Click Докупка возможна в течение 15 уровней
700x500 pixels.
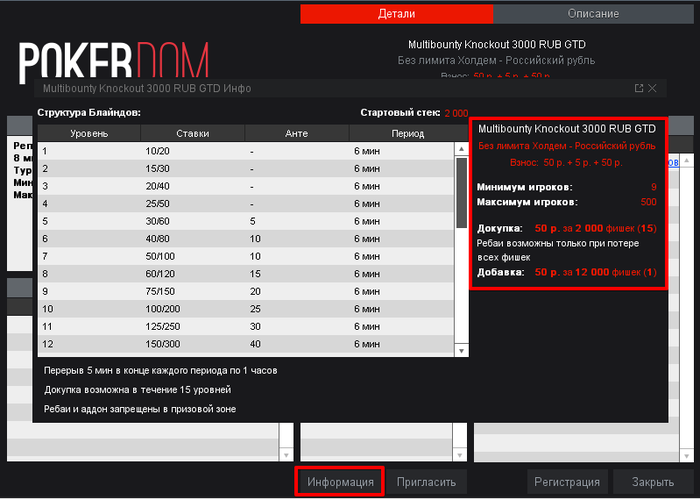coord(138,390)
